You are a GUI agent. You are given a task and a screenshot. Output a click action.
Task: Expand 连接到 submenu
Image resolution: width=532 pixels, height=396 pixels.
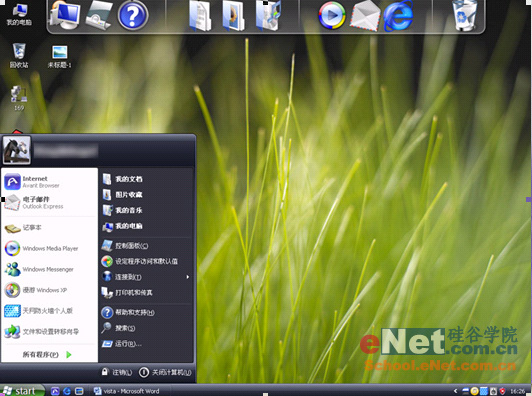point(147,277)
